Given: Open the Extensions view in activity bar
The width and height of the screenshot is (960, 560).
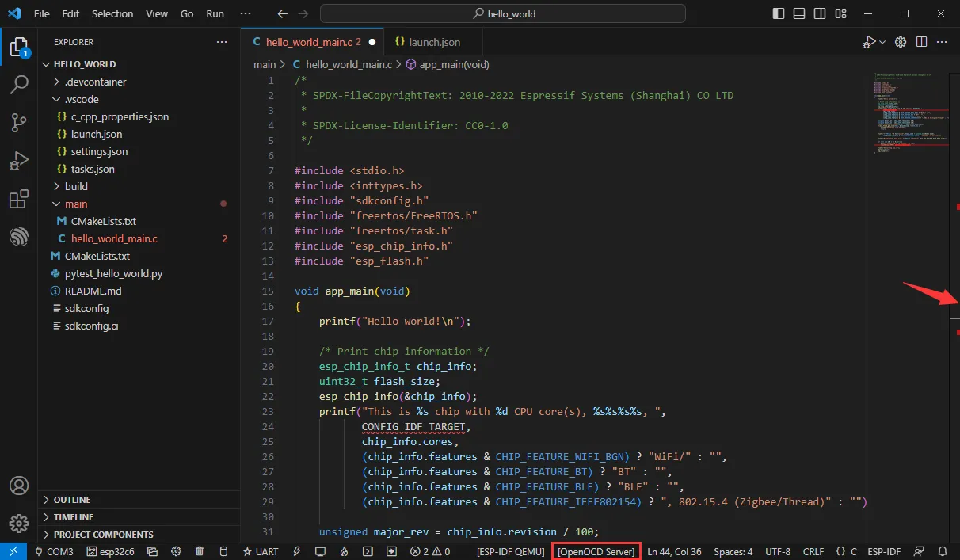Looking at the screenshot, I should coord(19,200).
